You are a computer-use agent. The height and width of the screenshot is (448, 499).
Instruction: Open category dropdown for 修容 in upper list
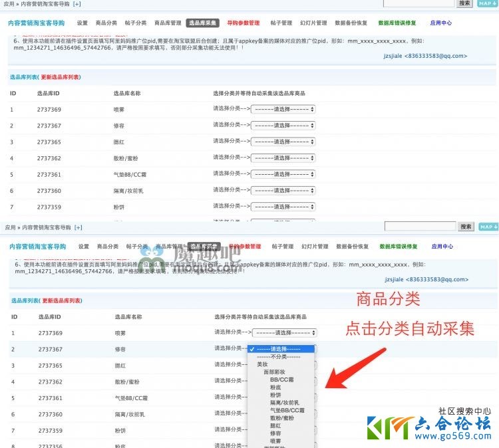pyautogui.click(x=283, y=126)
